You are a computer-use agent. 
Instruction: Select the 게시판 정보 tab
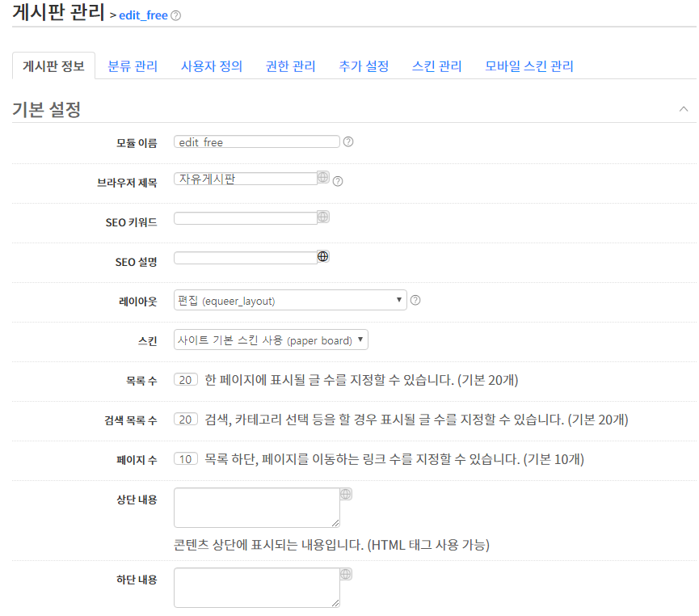[x=53, y=66]
